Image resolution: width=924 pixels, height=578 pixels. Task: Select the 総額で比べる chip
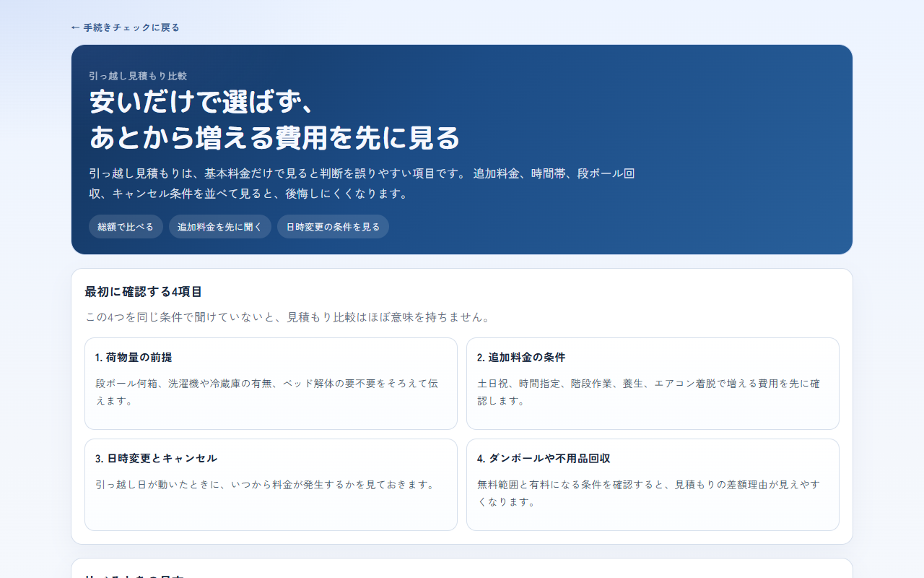click(x=126, y=226)
